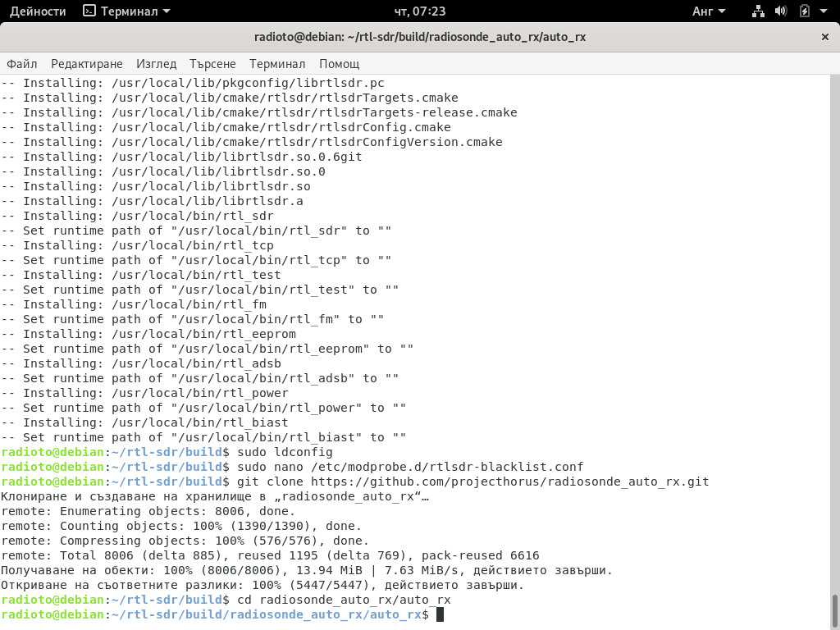Click the Enumerating objects: 8006 line
Viewport: 840px width, 630px height.
pos(148,511)
